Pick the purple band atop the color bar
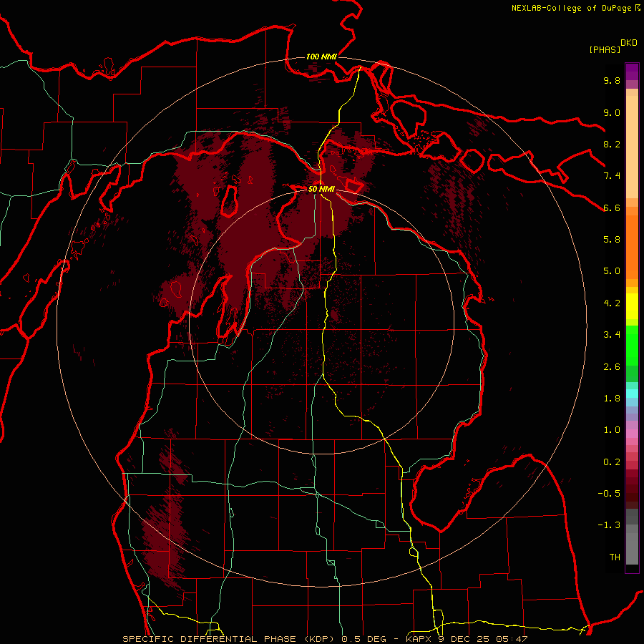The image size is (644, 644). [632, 72]
